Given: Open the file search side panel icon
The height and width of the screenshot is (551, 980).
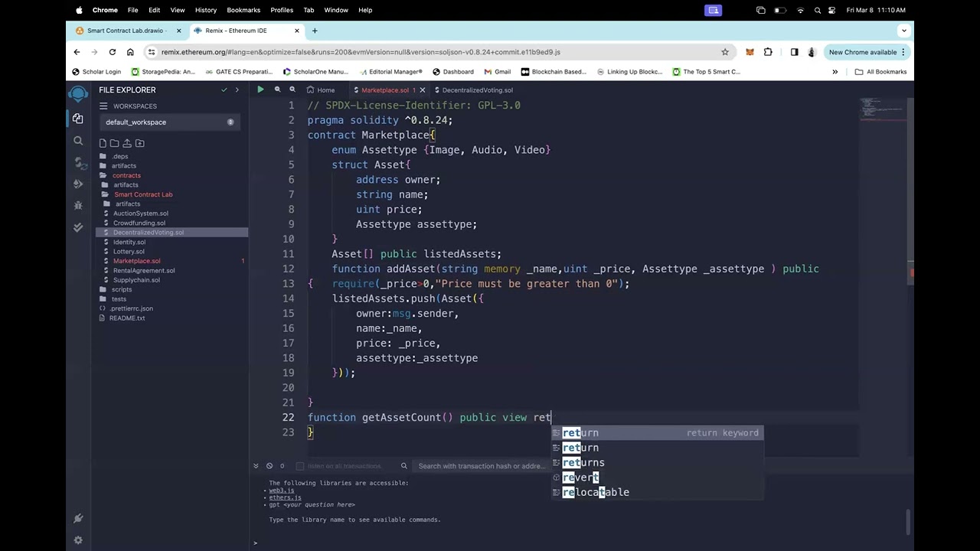Looking at the screenshot, I should [78, 141].
